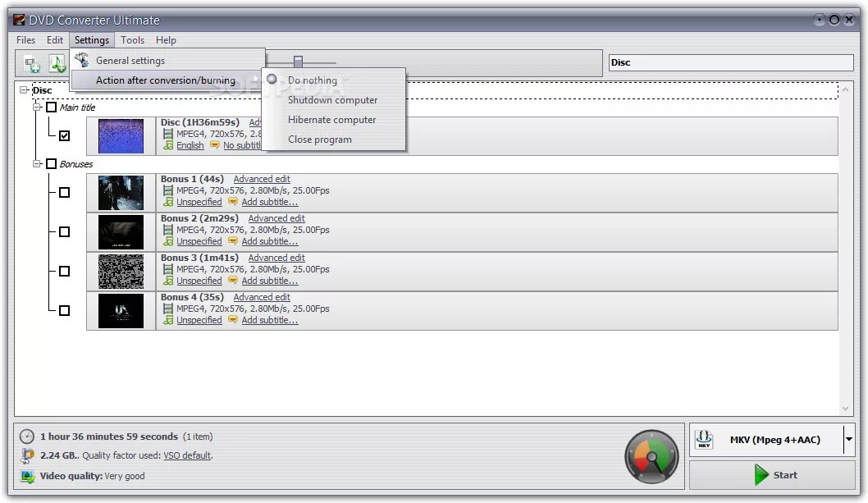
Task: Click the list scroll down arrow
Action: 845,409
